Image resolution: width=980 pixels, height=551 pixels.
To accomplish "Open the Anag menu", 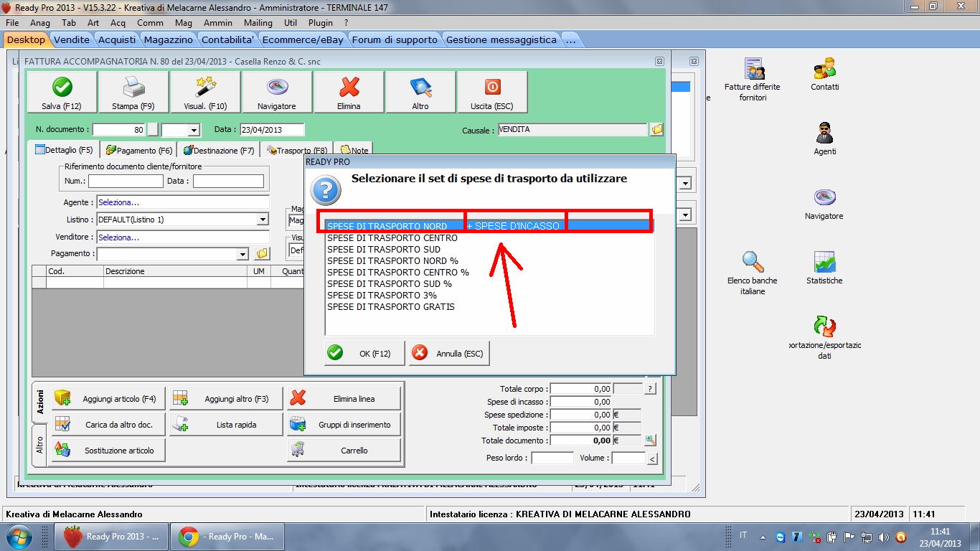I will (40, 23).
